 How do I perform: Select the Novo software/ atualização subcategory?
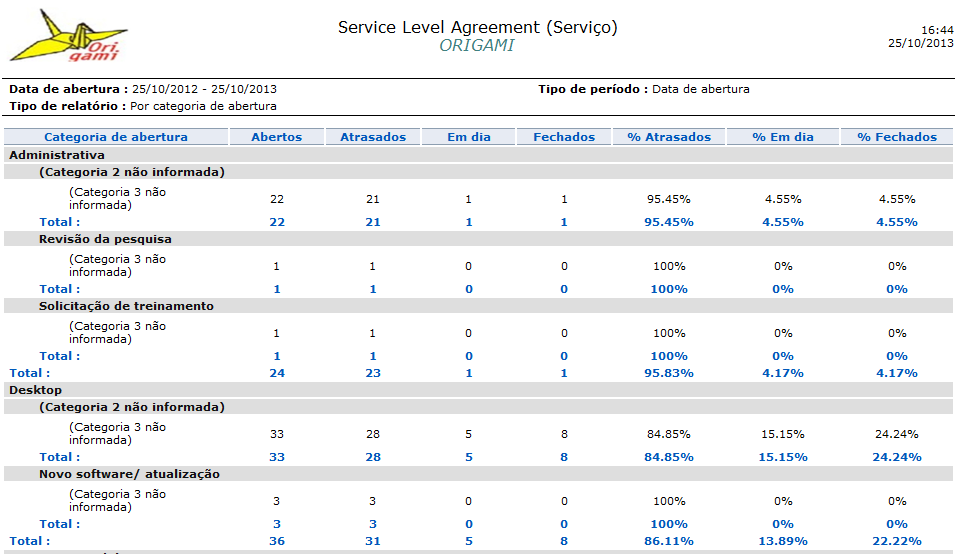(129, 474)
